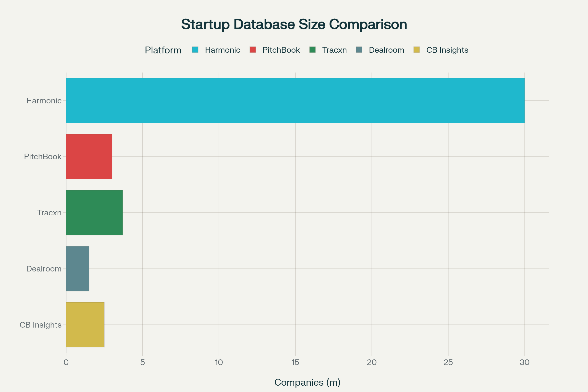Select the cyan Harmonic bar
This screenshot has height=392, width=588.
point(295,100)
